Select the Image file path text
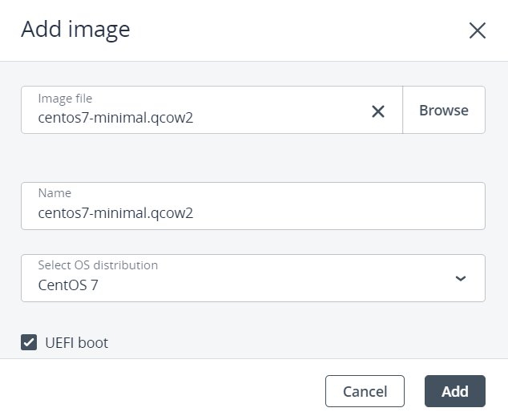This screenshot has width=508, height=420. pos(115,118)
